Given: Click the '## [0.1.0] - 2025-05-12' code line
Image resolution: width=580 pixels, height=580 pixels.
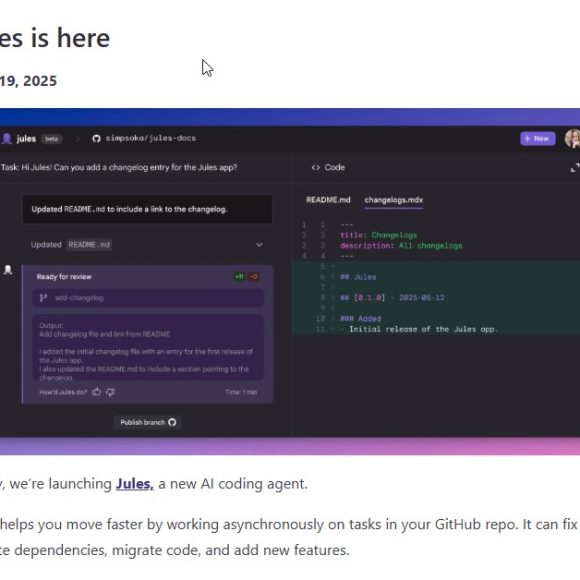Looking at the screenshot, I should pos(392,298).
